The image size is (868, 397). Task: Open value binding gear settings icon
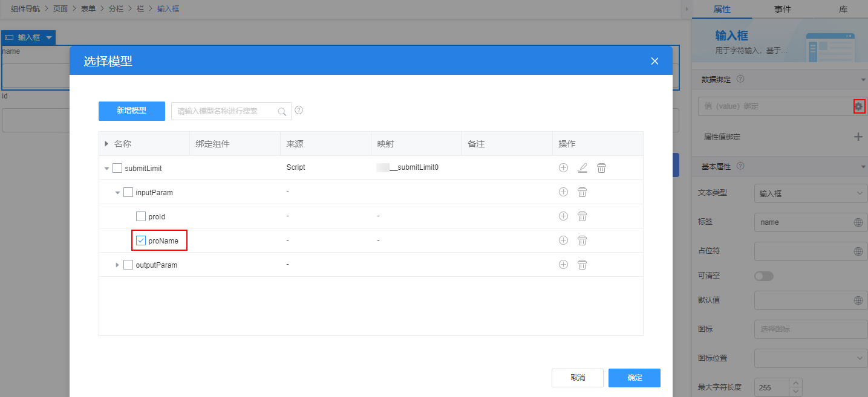pyautogui.click(x=859, y=106)
